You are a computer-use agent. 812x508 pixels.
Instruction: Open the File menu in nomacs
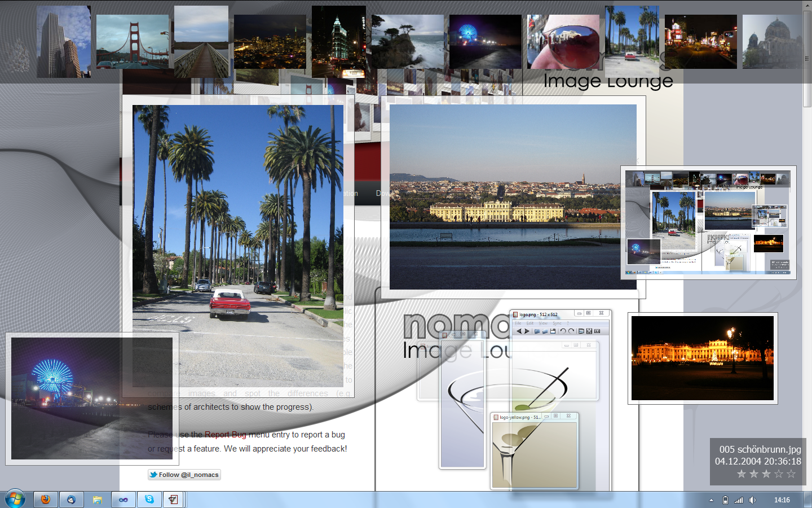coord(518,323)
